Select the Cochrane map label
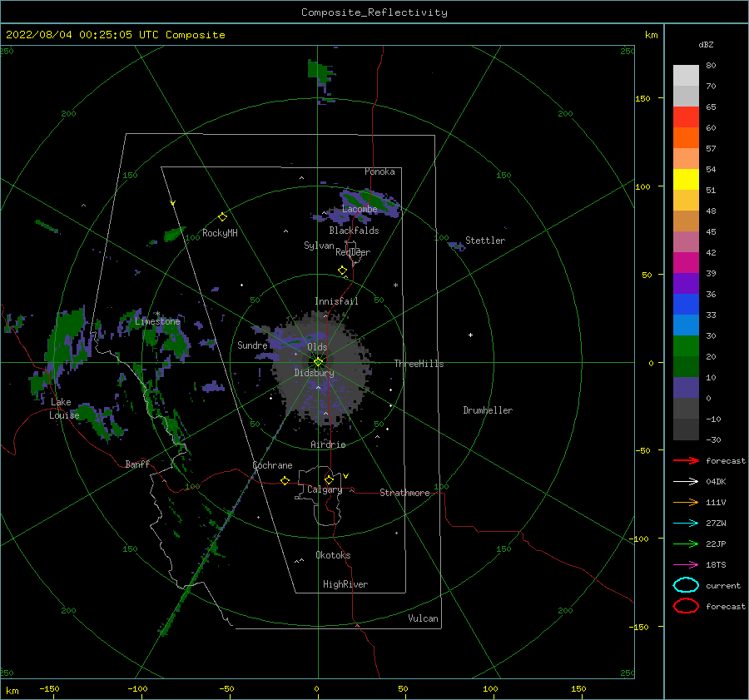The height and width of the screenshot is (700, 749). [x=272, y=465]
